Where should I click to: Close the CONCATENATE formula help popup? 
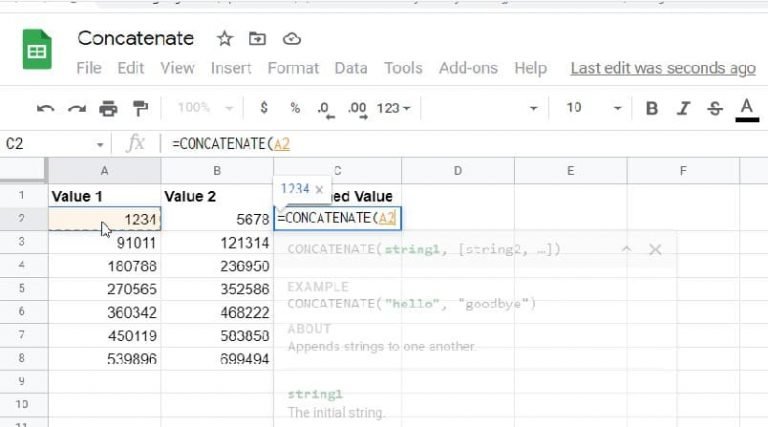655,250
